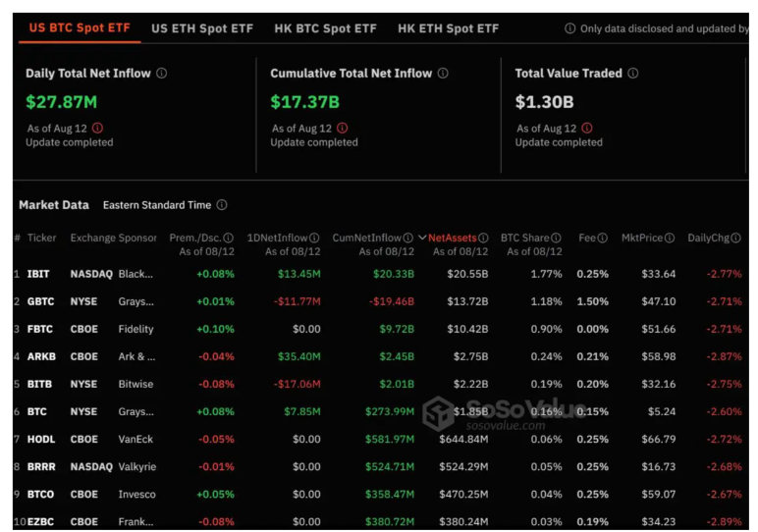Open the IBIT ticker row

coord(38,274)
